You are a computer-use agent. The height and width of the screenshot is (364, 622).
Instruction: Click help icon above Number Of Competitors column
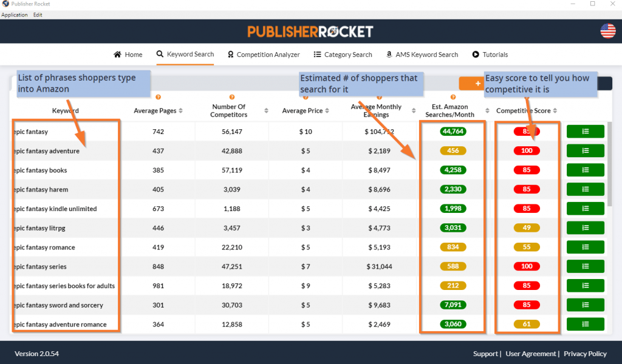(x=231, y=97)
